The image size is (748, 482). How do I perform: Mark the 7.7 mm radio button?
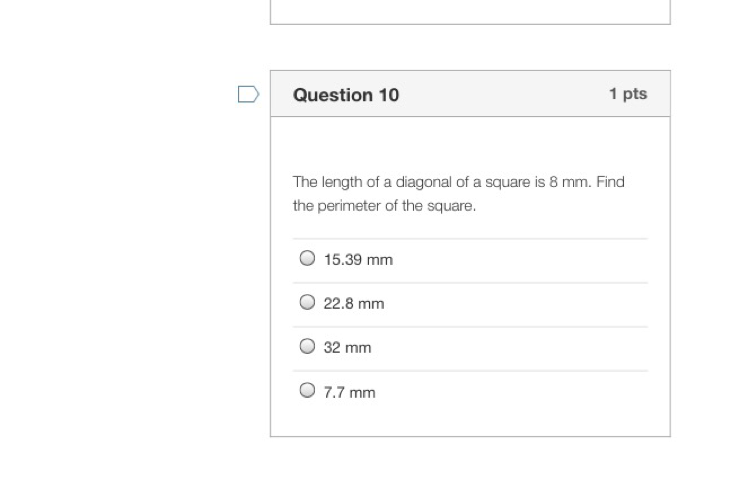point(307,390)
